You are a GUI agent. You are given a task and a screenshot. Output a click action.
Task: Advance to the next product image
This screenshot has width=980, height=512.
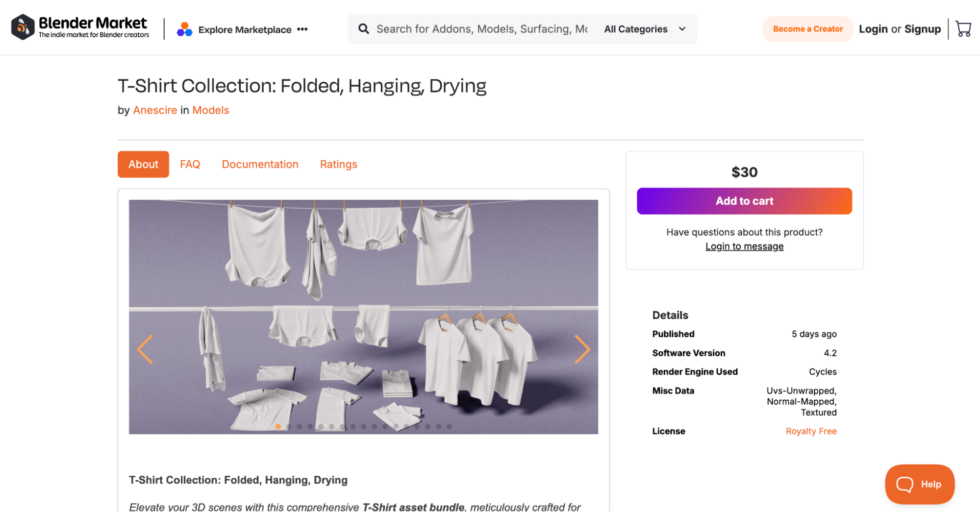coord(582,349)
